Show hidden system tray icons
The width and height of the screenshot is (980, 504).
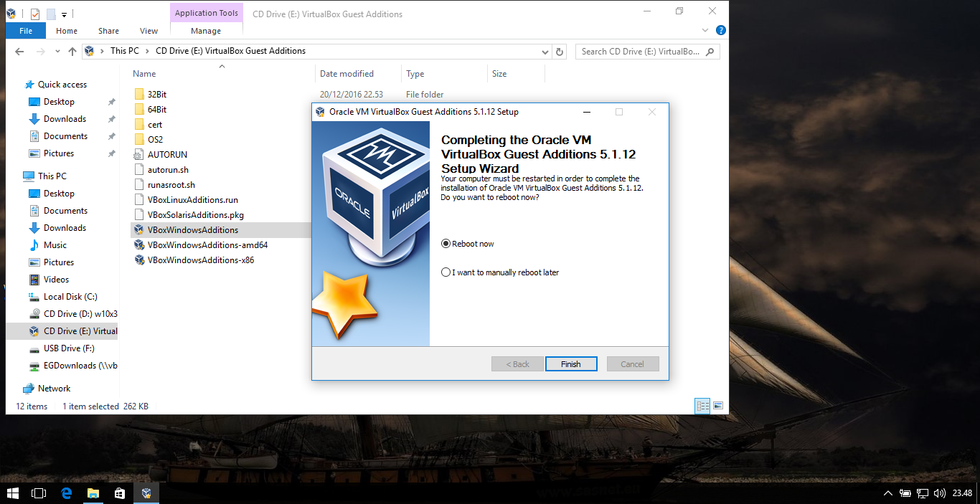tap(888, 493)
